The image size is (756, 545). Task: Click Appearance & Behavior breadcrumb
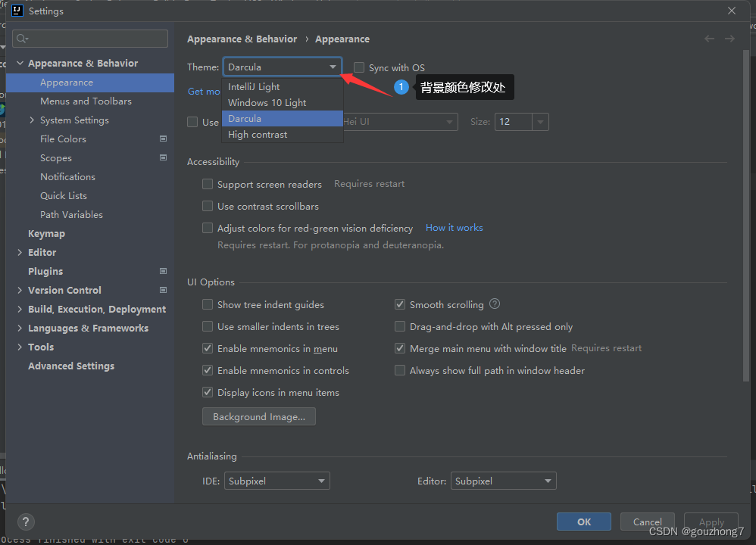coord(242,39)
